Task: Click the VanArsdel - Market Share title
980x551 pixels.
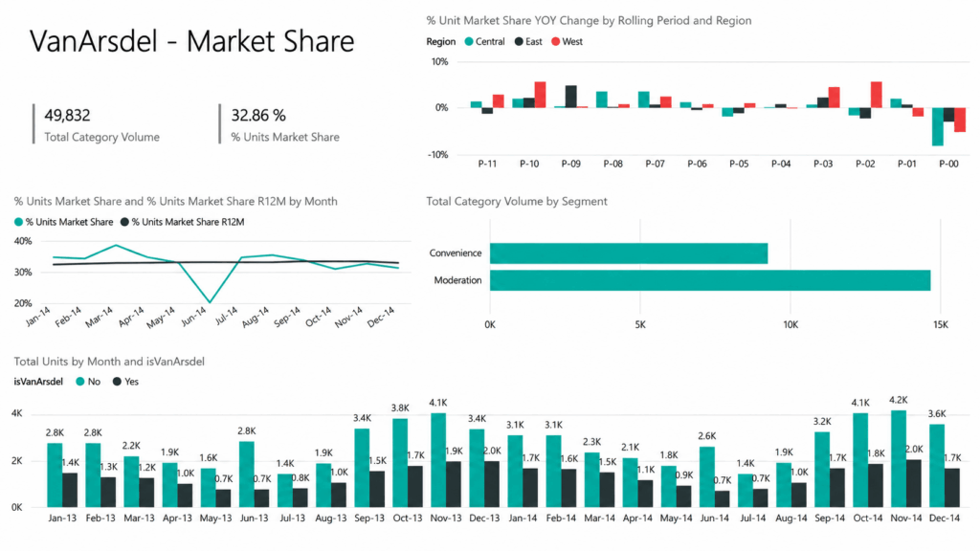Action: (191, 41)
